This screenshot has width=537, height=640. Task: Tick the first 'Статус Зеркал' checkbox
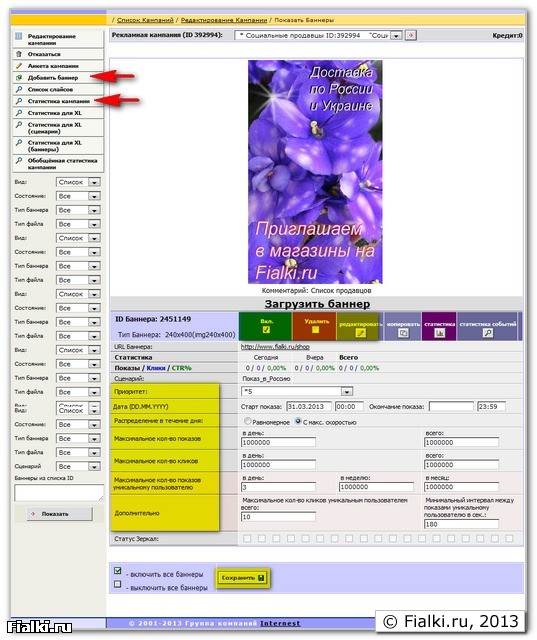(x=247, y=539)
